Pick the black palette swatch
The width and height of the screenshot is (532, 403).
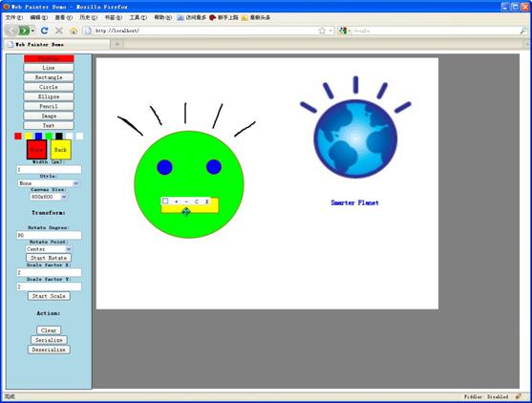click(59, 136)
